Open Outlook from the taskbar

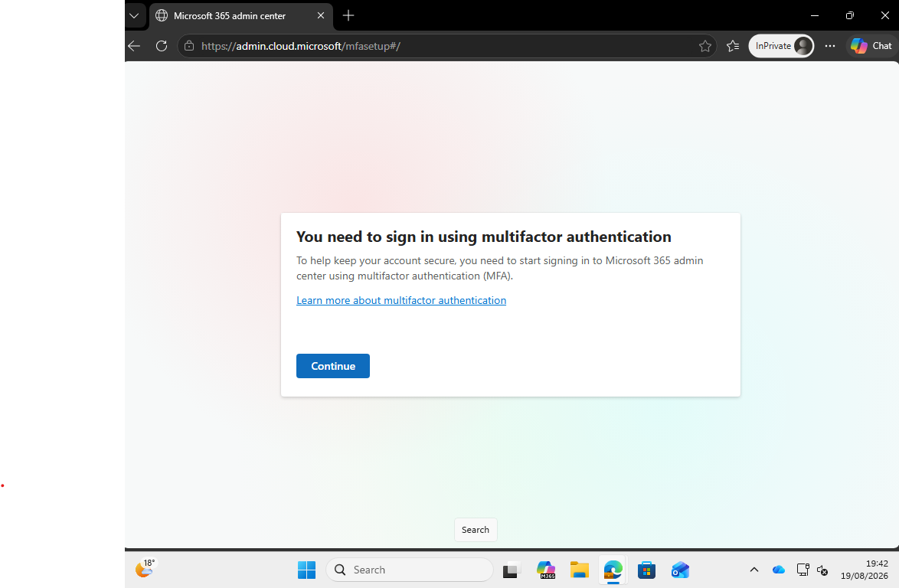[680, 570]
